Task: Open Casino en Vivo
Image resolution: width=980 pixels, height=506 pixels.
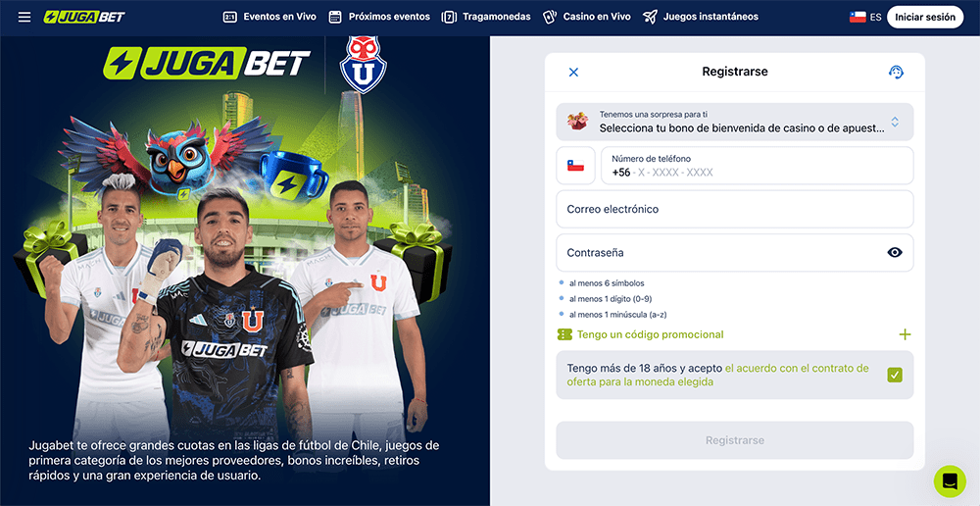Action: coord(586,17)
